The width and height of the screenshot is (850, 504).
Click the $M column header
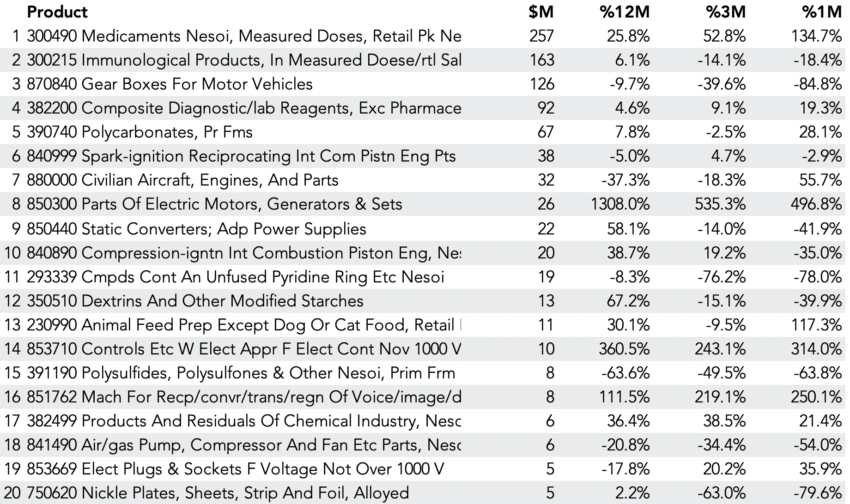[541, 12]
